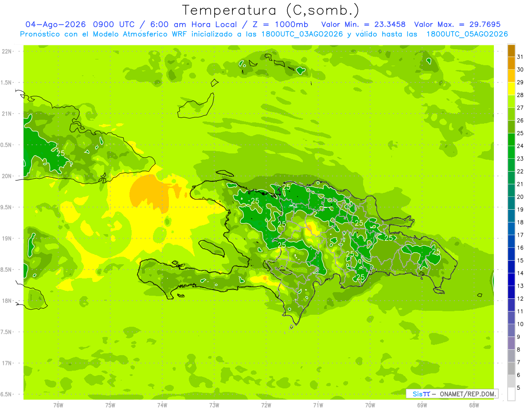Pick the brown legend swatch above 31

[511, 51]
